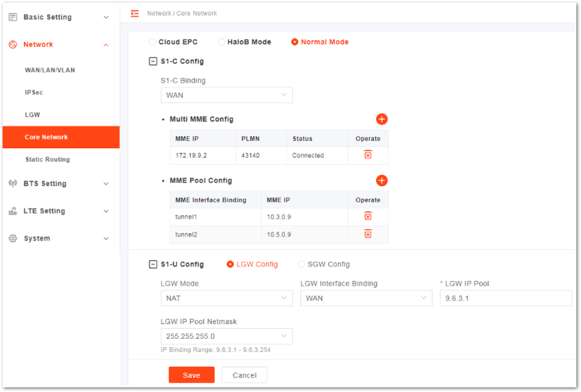
Task: Choose the SGW Config radio option
Action: 301,264
